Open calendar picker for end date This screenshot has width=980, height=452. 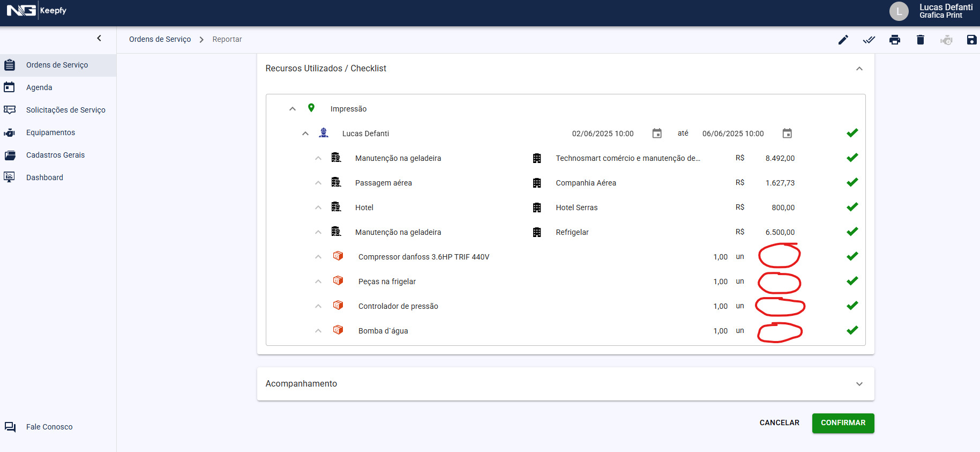787,134
